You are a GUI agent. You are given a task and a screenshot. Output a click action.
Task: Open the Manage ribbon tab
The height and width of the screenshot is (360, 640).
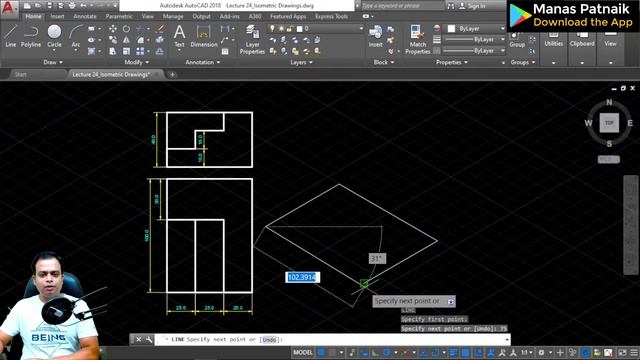173,16
